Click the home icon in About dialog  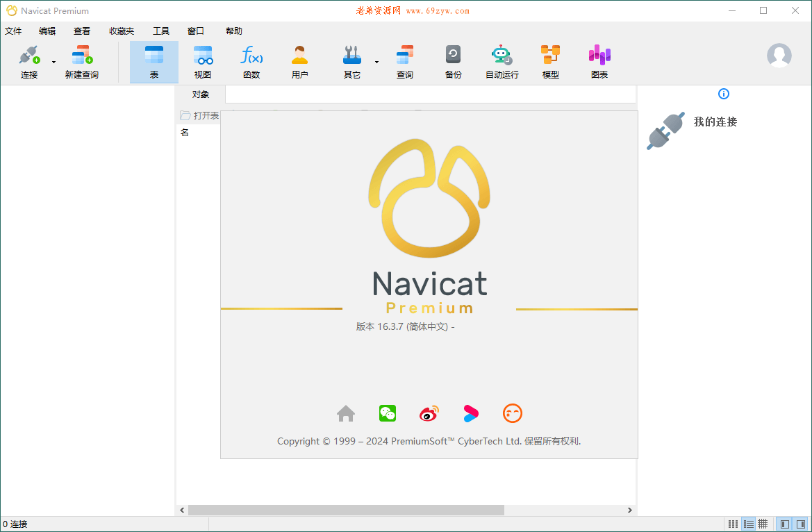click(x=346, y=413)
